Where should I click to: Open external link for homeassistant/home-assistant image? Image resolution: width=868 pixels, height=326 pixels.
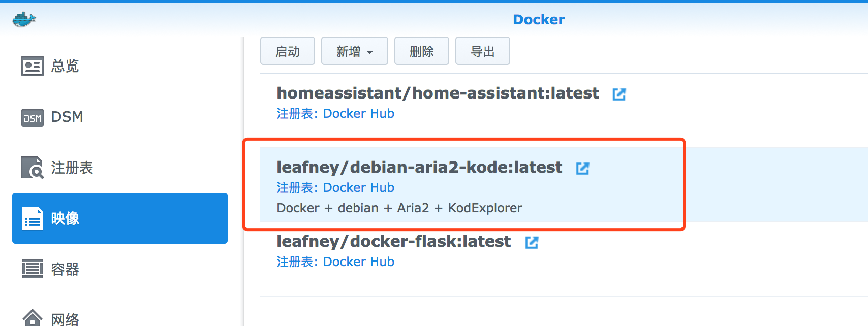[619, 94]
